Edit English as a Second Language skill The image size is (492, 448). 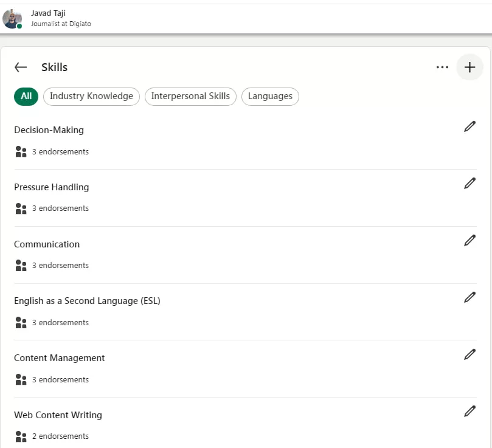469,297
